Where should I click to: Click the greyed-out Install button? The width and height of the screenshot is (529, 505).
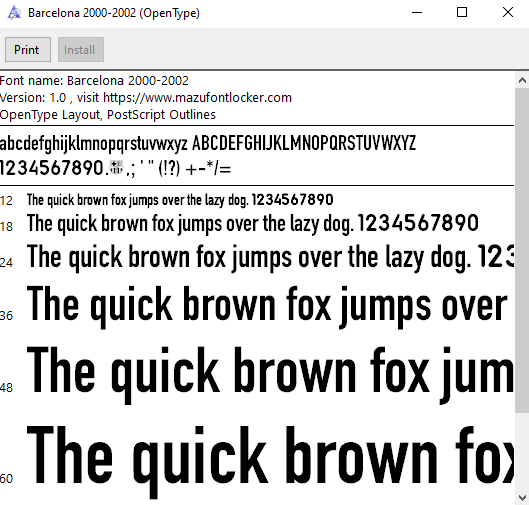pyautogui.click(x=81, y=50)
